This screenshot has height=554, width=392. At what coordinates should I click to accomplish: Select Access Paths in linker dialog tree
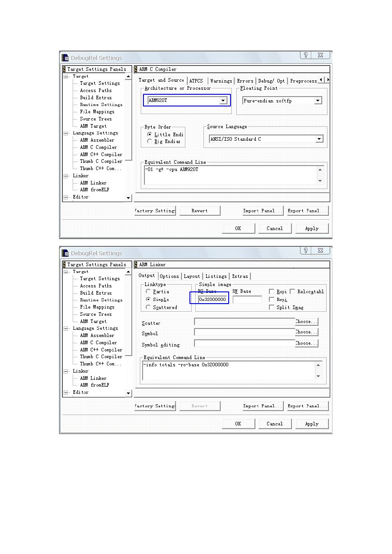pos(96,286)
